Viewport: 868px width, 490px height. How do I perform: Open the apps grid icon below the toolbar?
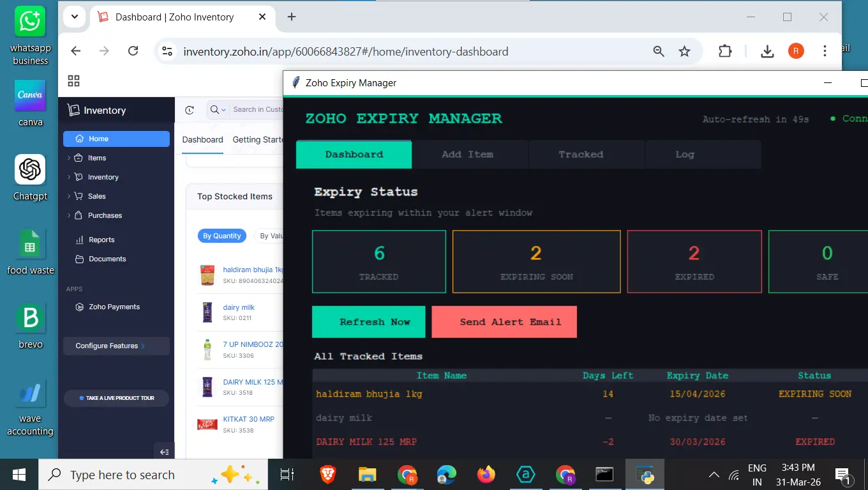pyautogui.click(x=73, y=80)
